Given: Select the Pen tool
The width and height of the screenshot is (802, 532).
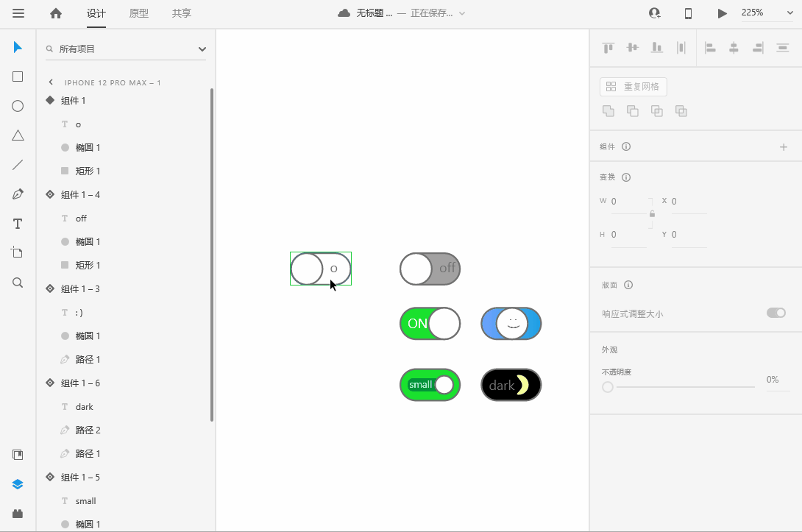Looking at the screenshot, I should point(18,194).
